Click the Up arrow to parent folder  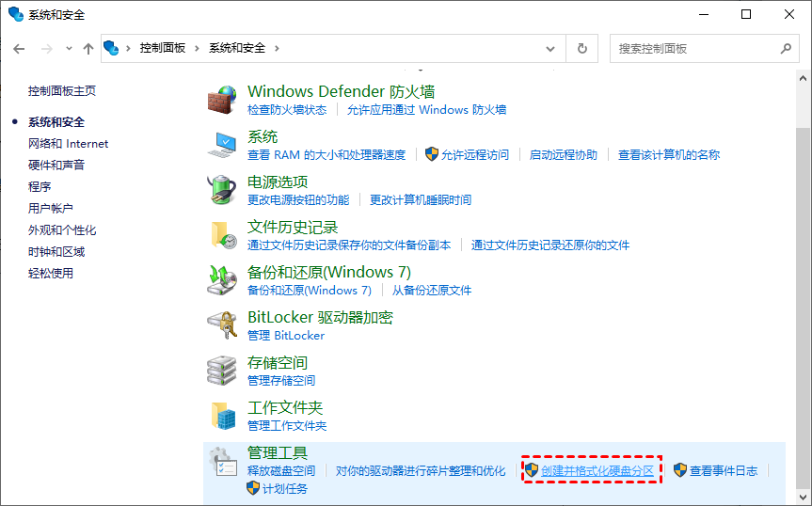coord(88,49)
